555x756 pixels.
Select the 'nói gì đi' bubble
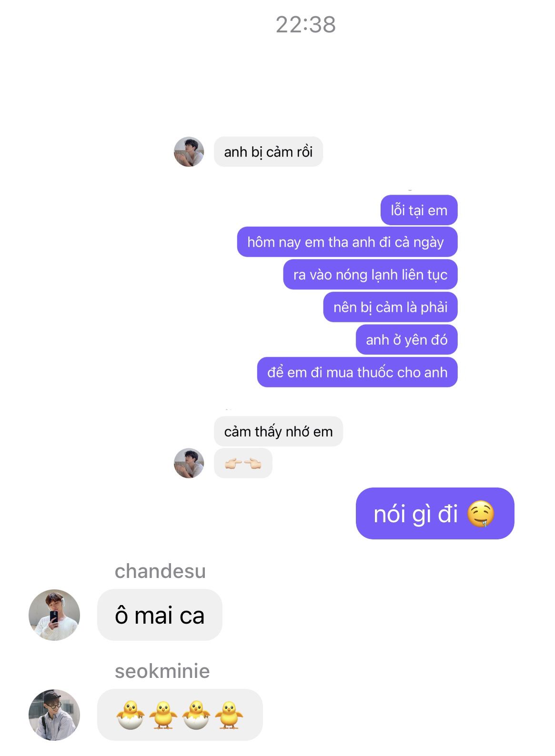pos(435,513)
